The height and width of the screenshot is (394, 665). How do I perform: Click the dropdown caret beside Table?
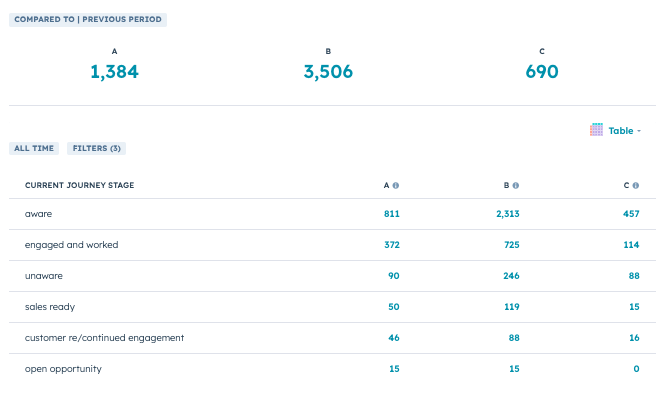pyautogui.click(x=639, y=131)
